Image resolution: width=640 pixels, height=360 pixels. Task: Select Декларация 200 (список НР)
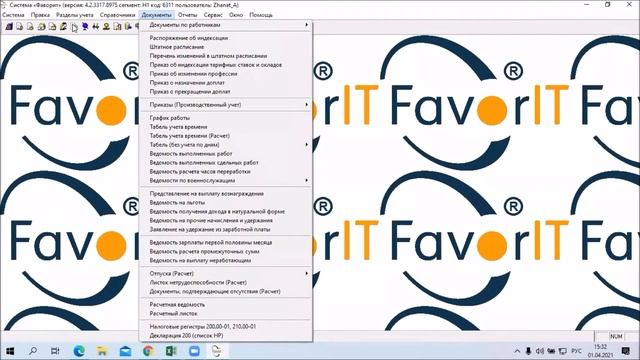226,336
